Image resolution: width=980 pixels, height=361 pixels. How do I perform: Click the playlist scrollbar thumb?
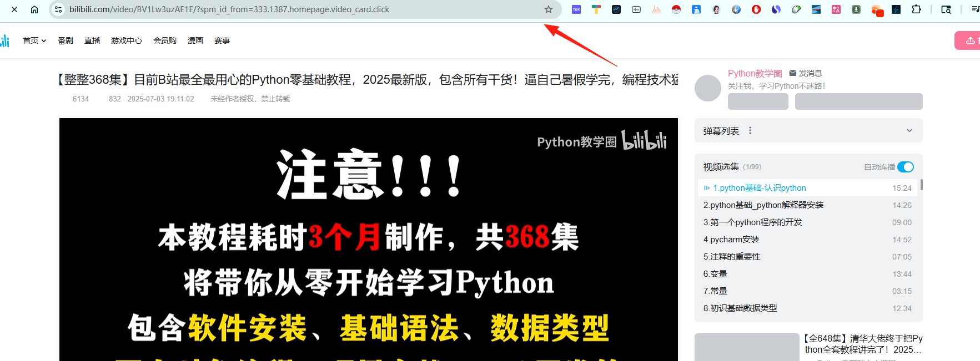coord(922,185)
